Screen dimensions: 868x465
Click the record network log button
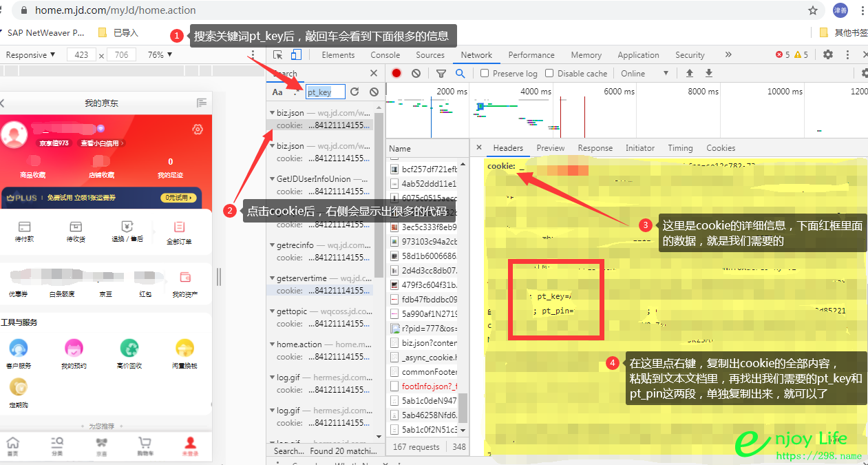[396, 73]
